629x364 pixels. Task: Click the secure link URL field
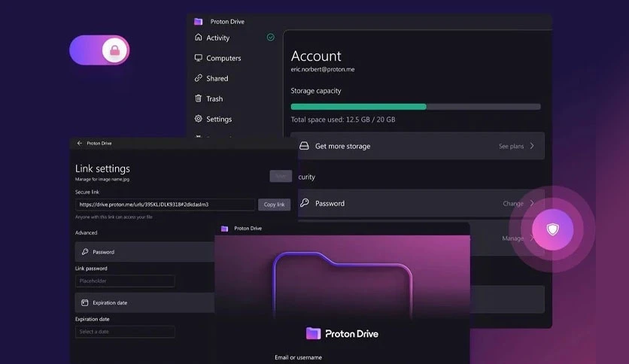pyautogui.click(x=165, y=205)
